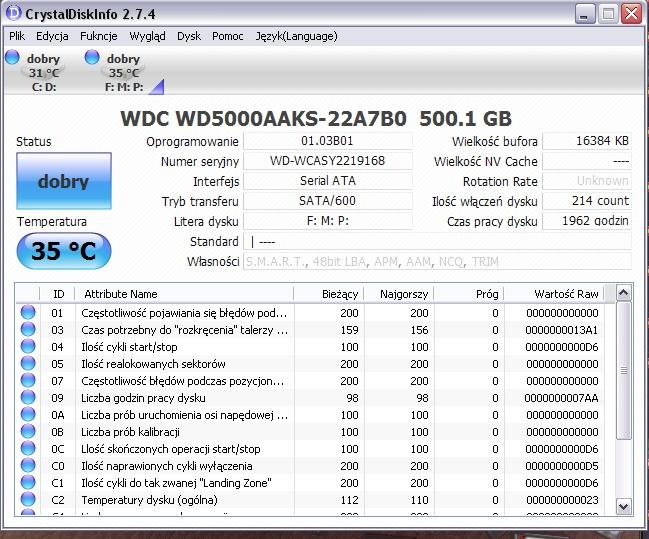Screen dimensions: 649x539
Task: Click the large dobry health status button
Action: pyautogui.click(x=64, y=181)
